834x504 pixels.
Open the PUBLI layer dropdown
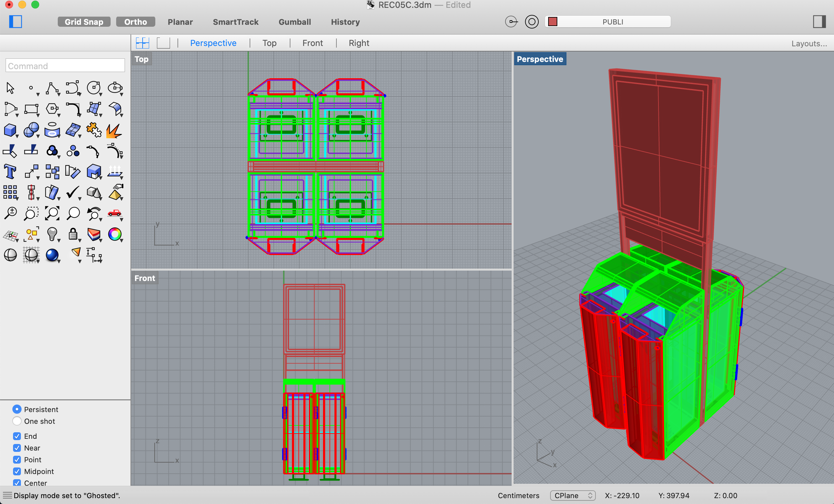tap(612, 22)
